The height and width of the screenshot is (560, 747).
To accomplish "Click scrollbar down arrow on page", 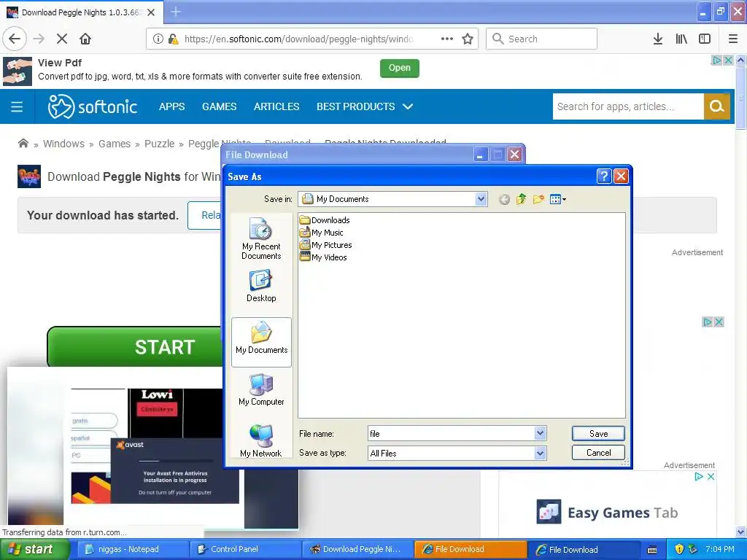I will (740, 532).
